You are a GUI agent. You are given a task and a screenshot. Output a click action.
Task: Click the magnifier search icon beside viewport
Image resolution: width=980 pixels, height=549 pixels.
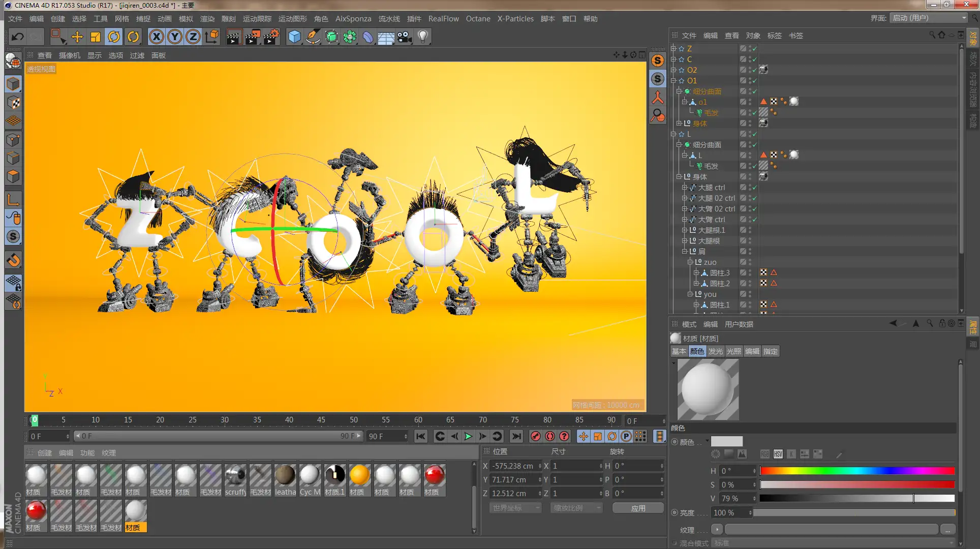pos(658,116)
